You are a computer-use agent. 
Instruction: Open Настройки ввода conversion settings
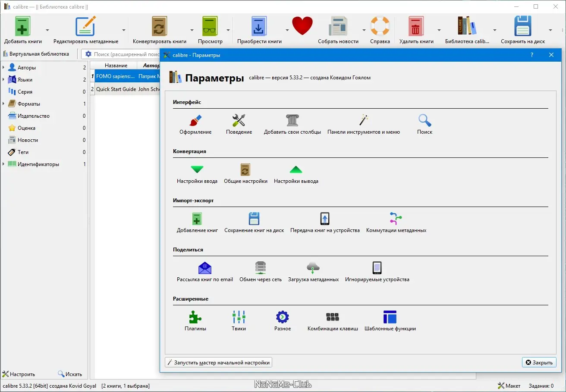pyautogui.click(x=197, y=173)
